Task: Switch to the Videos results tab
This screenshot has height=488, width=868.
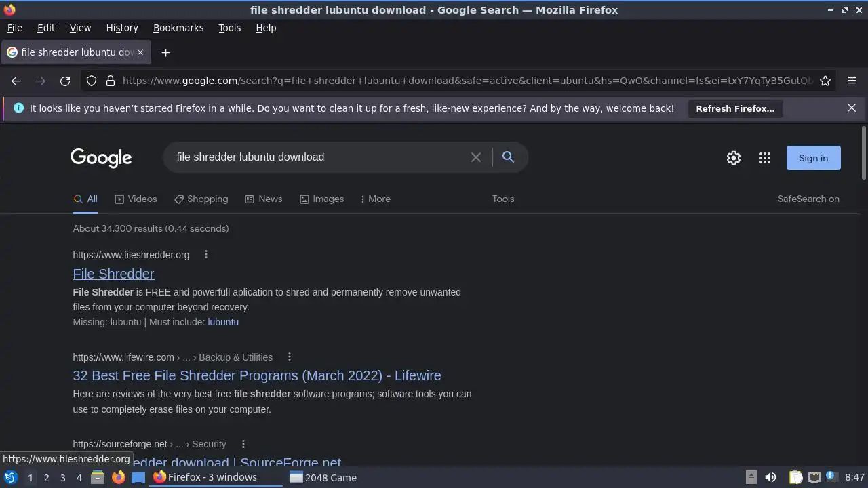Action: point(136,199)
